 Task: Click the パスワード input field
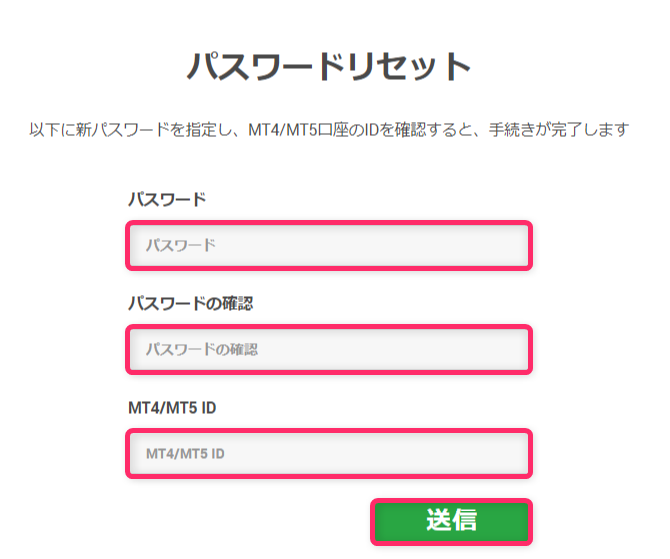pyautogui.click(x=329, y=245)
